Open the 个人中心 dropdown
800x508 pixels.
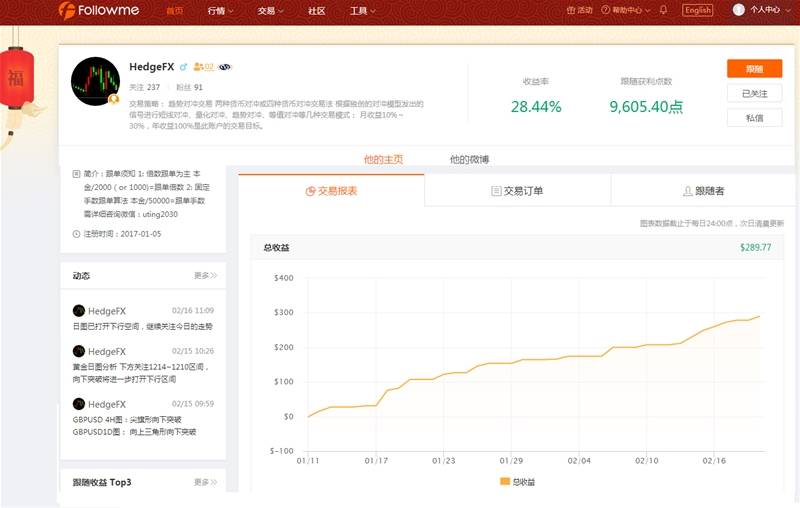click(770, 10)
